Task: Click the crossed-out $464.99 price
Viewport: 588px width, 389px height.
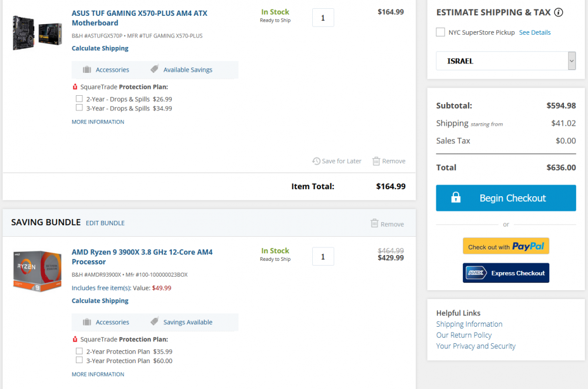Action: (391, 250)
